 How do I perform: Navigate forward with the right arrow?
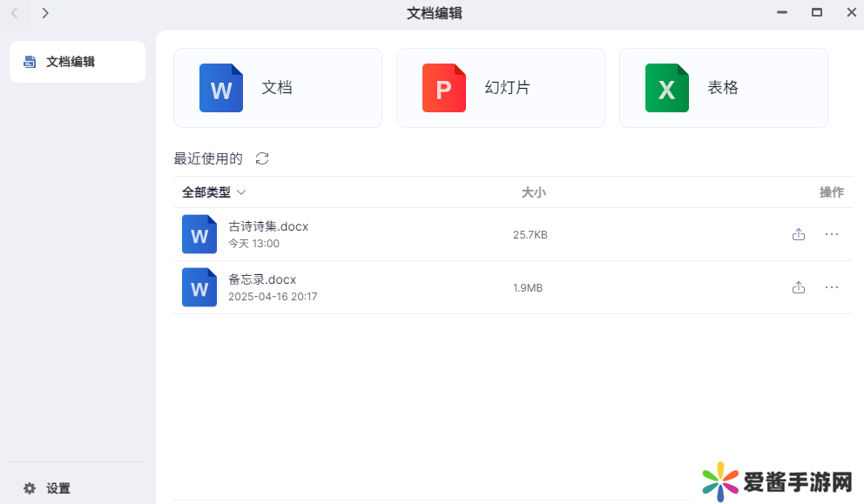tap(45, 13)
